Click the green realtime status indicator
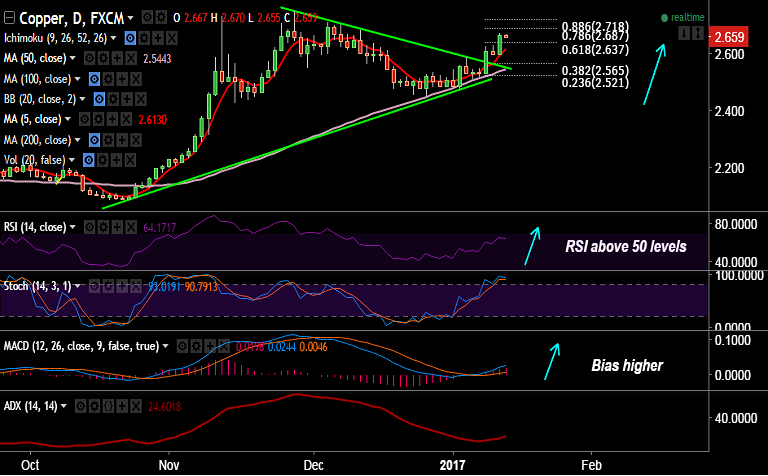This screenshot has width=768, height=476. pos(682,18)
